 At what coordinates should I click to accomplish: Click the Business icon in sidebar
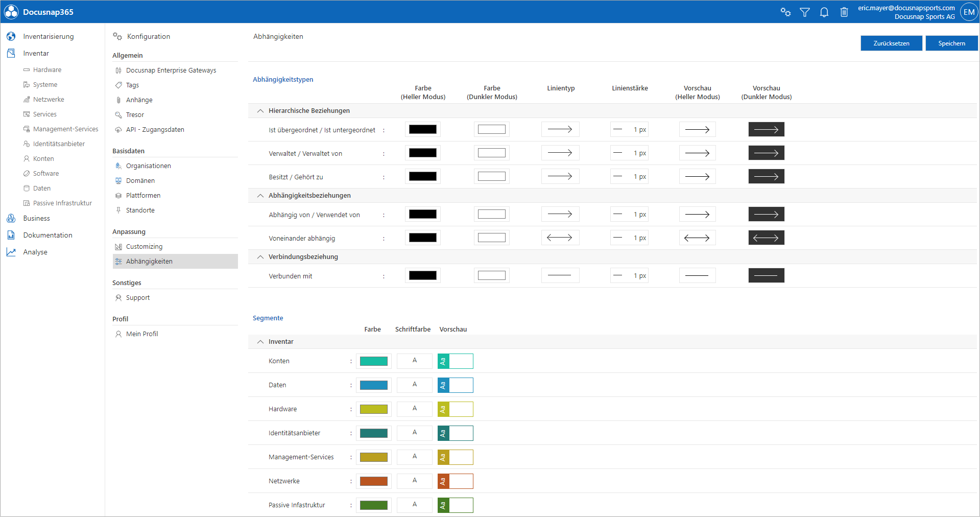coord(11,218)
